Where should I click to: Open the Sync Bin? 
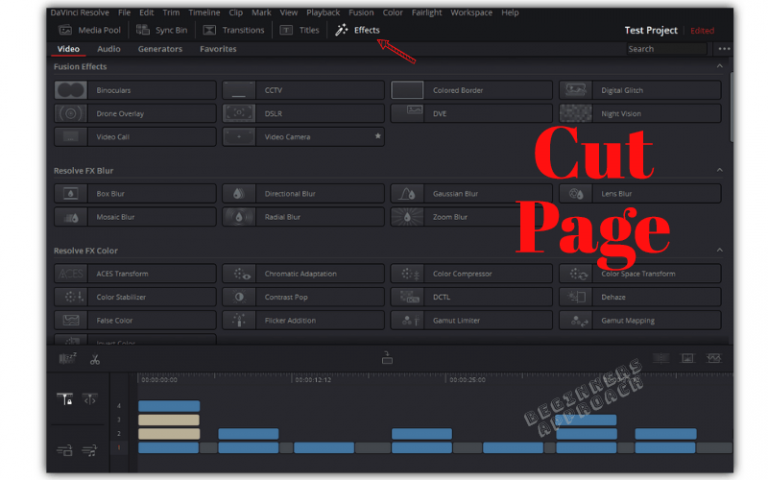coord(162,30)
